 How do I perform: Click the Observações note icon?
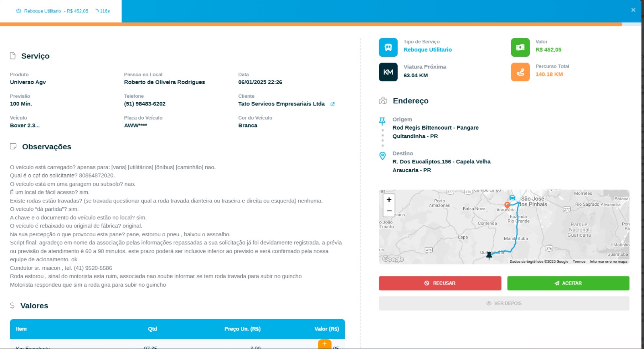(x=13, y=147)
